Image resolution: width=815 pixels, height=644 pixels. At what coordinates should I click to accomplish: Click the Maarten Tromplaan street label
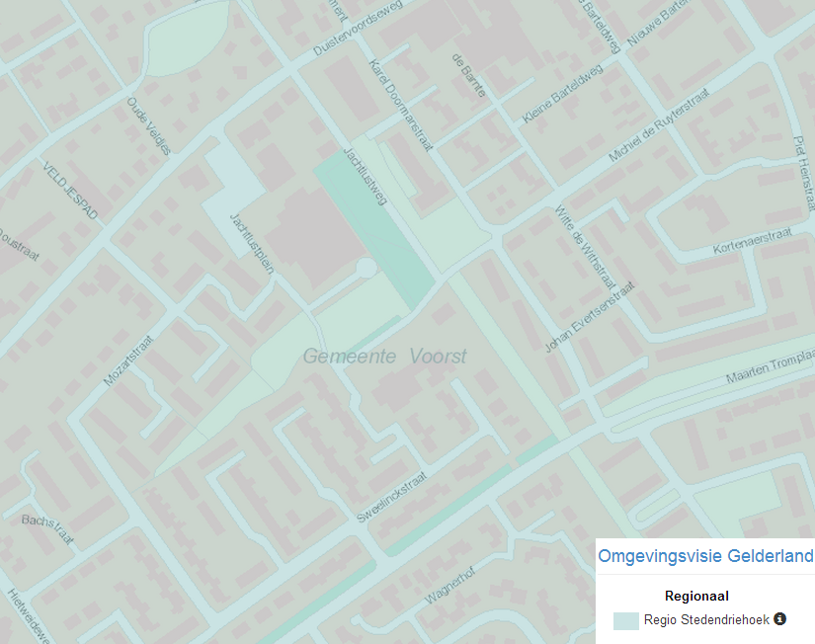point(770,366)
